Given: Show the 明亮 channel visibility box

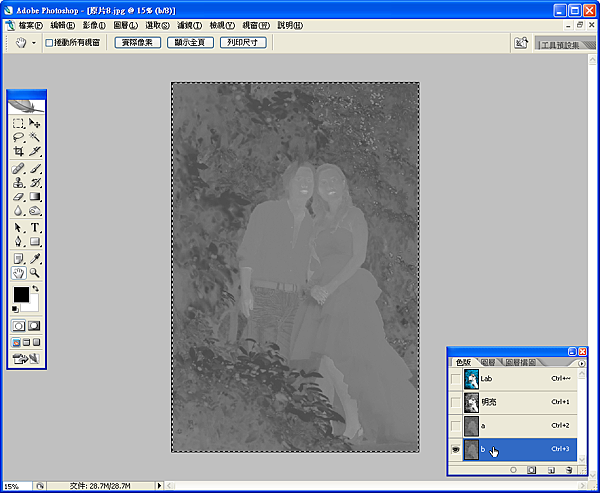Looking at the screenshot, I should 455,402.
